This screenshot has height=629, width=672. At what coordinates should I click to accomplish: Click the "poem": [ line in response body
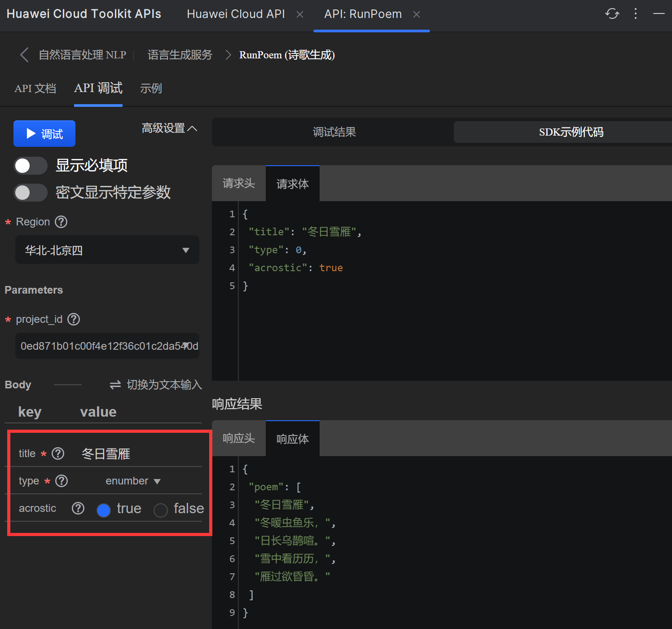coord(275,487)
